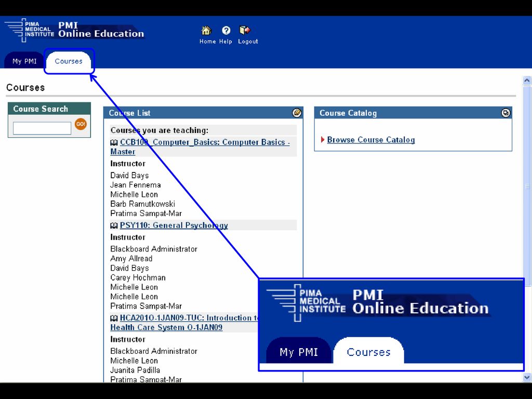
Task: Switch to the My PMI tab
Action: pyautogui.click(x=24, y=61)
